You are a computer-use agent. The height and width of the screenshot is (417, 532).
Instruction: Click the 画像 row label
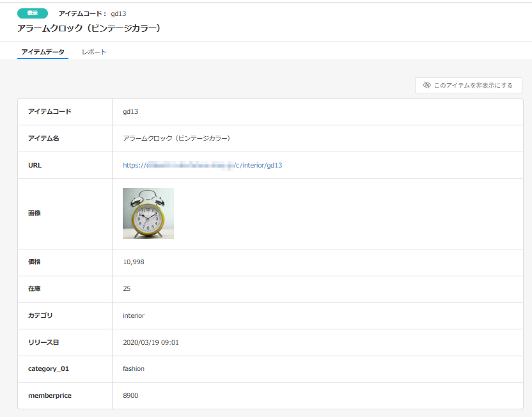pyautogui.click(x=33, y=213)
